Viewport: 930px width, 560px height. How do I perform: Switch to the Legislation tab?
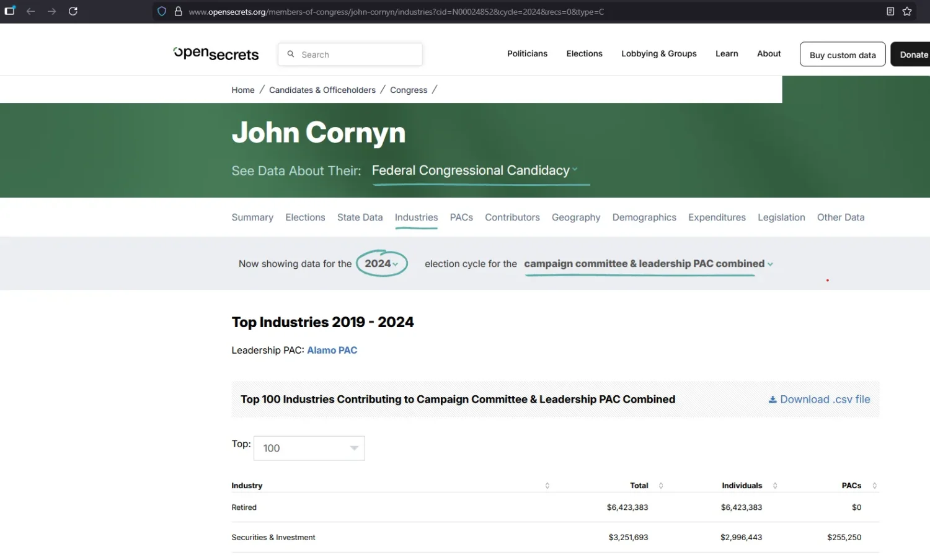(781, 217)
